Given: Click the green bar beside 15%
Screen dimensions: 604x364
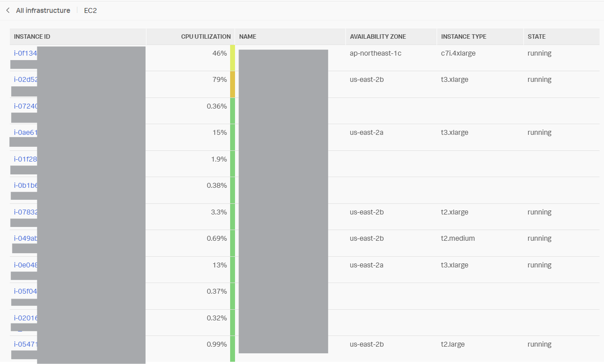Looking at the screenshot, I should pos(232,138).
